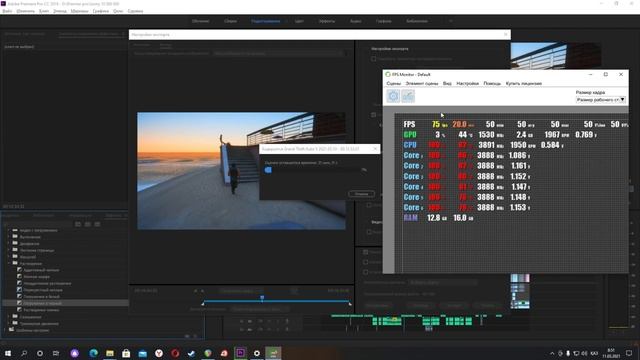Open the Окно menu in Premiere

[118, 11]
